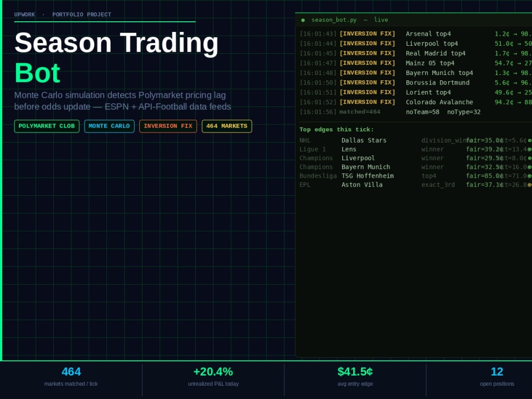Click the noTeam=58 value
This screenshot has height=399, width=532.
pyautogui.click(x=422, y=112)
